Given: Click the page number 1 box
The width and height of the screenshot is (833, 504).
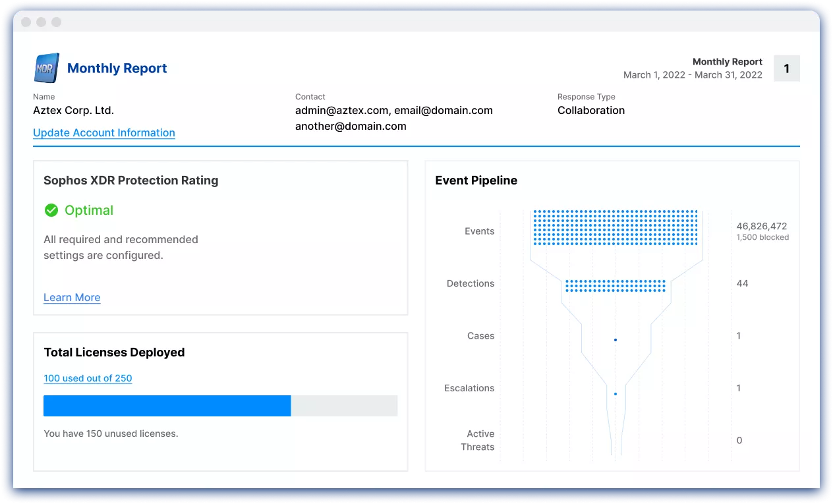Looking at the screenshot, I should coord(786,69).
